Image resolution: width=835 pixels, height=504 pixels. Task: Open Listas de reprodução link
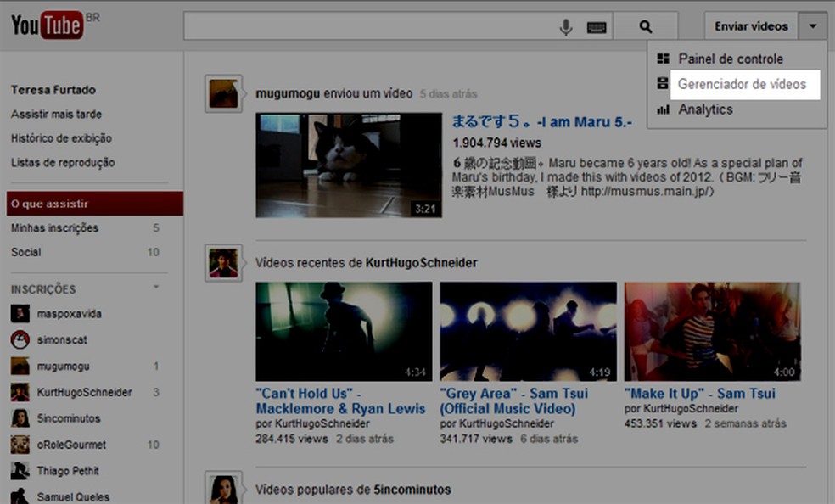(63, 162)
